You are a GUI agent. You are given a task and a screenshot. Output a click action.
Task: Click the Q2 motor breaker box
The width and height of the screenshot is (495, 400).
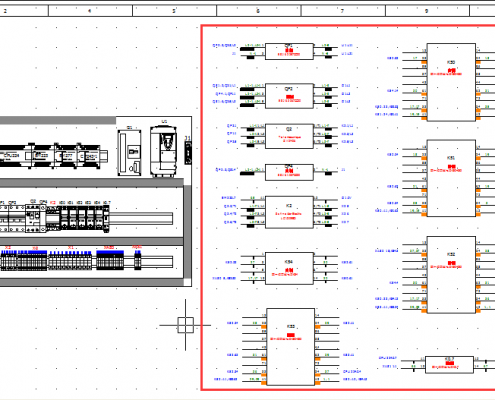click(x=289, y=136)
